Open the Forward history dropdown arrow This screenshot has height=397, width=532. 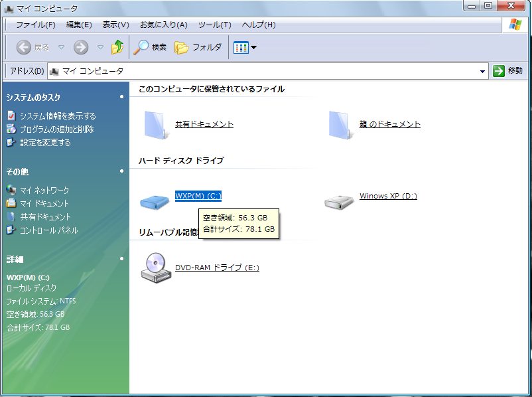(x=100, y=47)
